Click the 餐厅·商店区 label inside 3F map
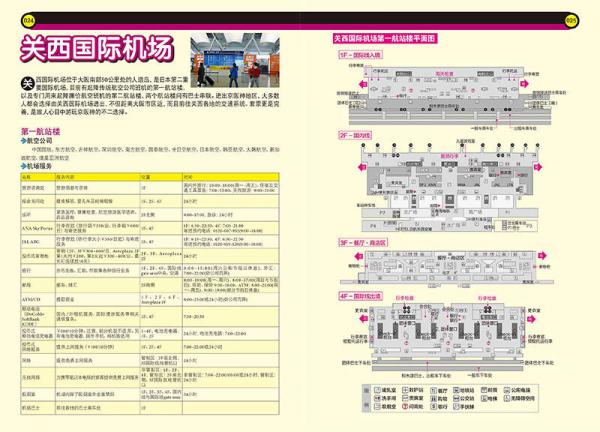 pos(452,258)
